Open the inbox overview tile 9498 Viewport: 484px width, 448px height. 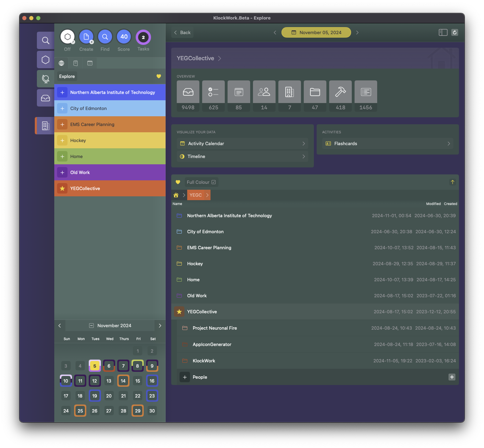pyautogui.click(x=188, y=96)
